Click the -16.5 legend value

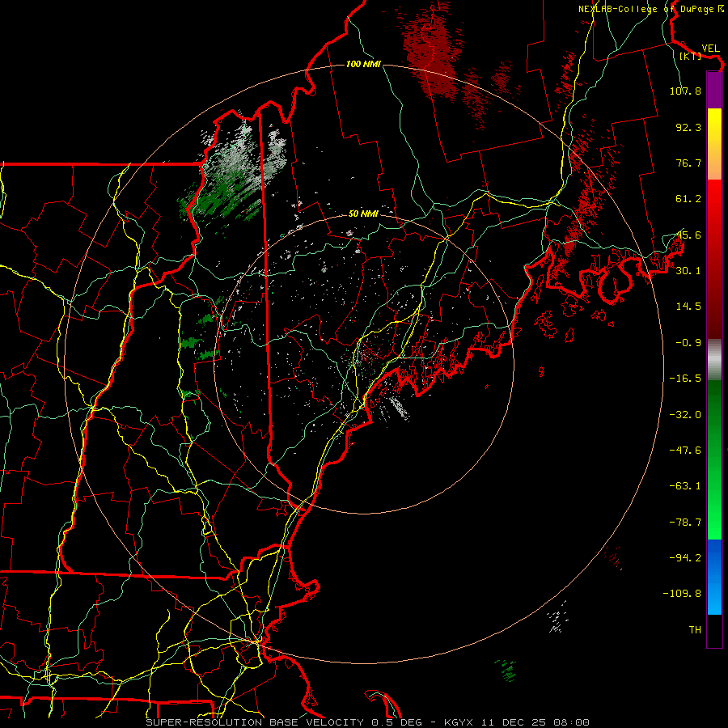click(x=685, y=379)
